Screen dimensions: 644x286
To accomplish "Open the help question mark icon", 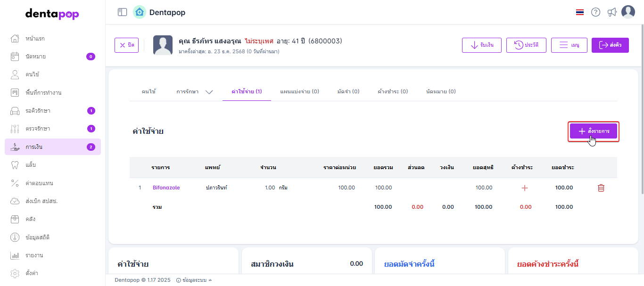I will pyautogui.click(x=595, y=12).
